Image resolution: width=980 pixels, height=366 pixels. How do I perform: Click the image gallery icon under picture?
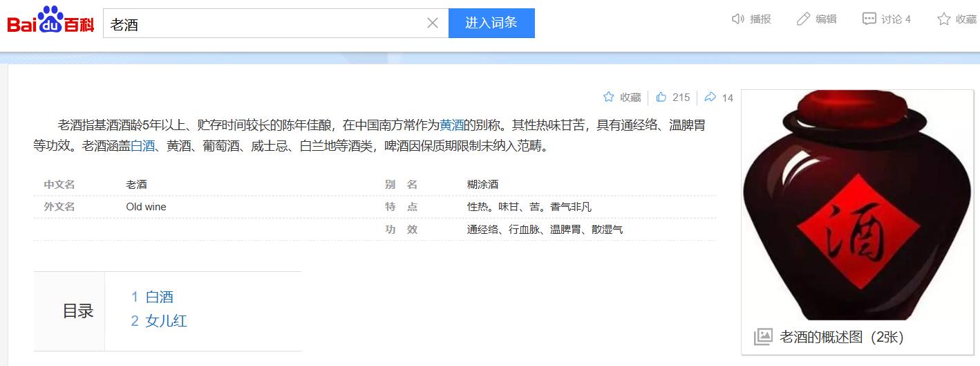[x=763, y=337]
